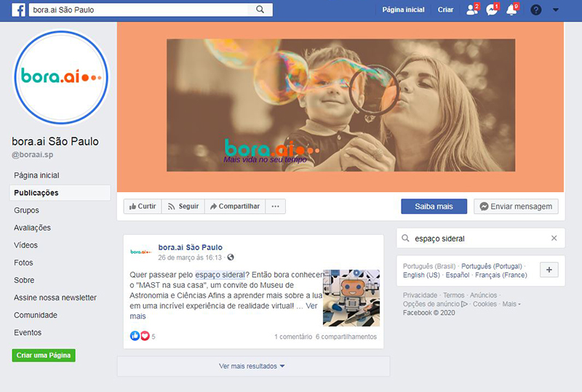Open 1 comentário on the post
The height and width of the screenshot is (392, 582).
click(293, 337)
